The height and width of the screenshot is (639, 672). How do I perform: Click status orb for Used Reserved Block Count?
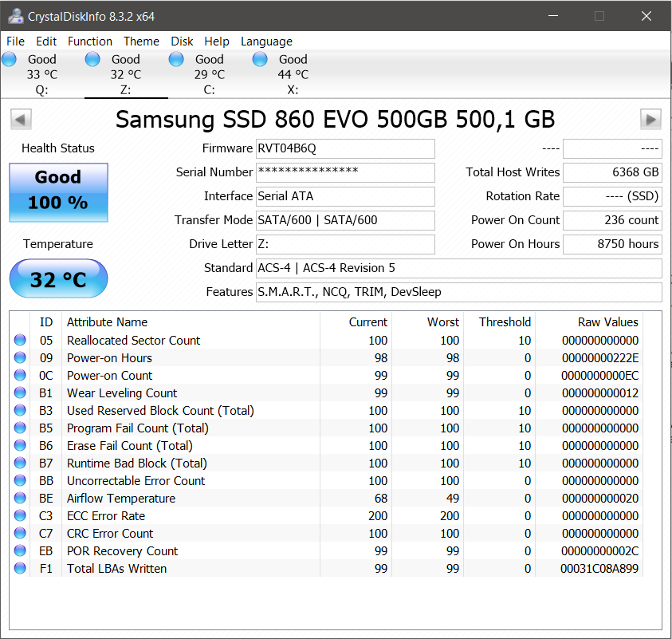click(x=20, y=410)
